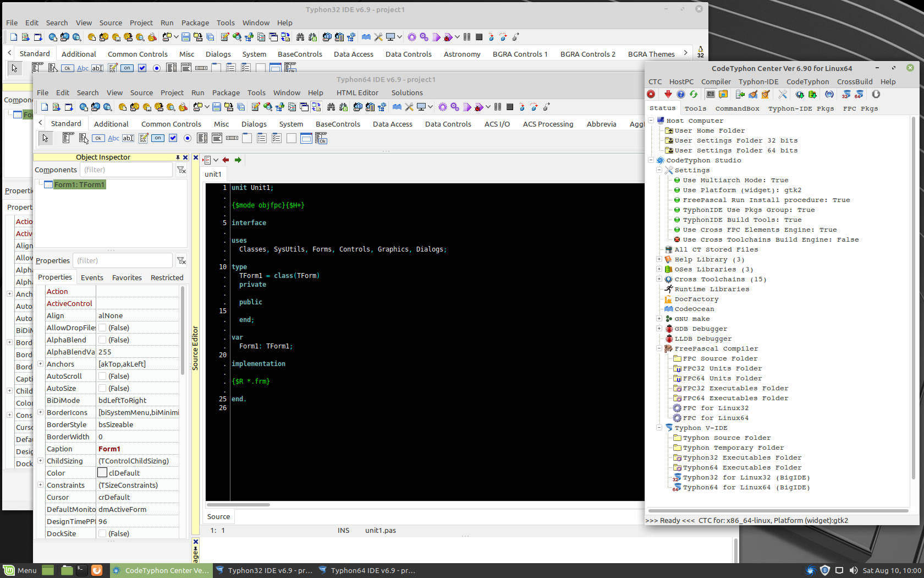
Task: Select Typhon64 for Linux64 (BigIDE) tree item
Action: [746, 487]
